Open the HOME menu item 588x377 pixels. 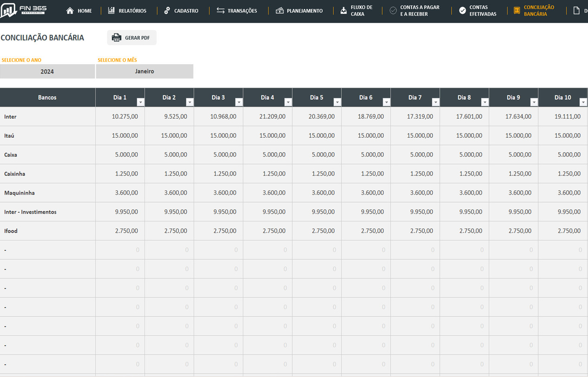pyautogui.click(x=85, y=11)
